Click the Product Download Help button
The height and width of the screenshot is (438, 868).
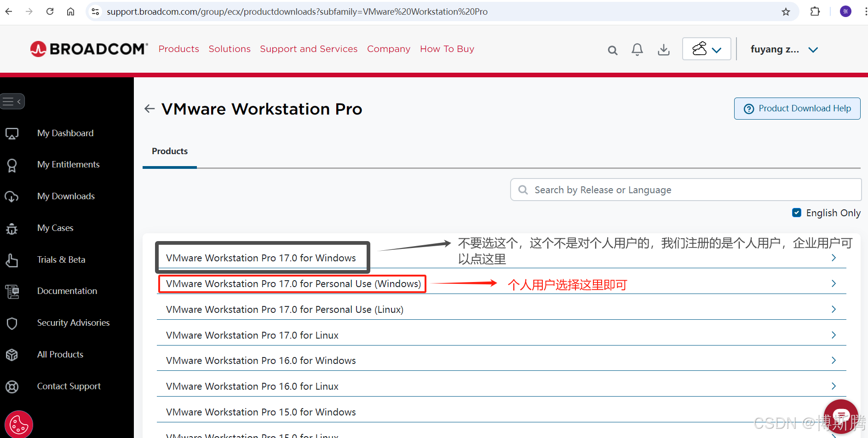click(x=797, y=108)
